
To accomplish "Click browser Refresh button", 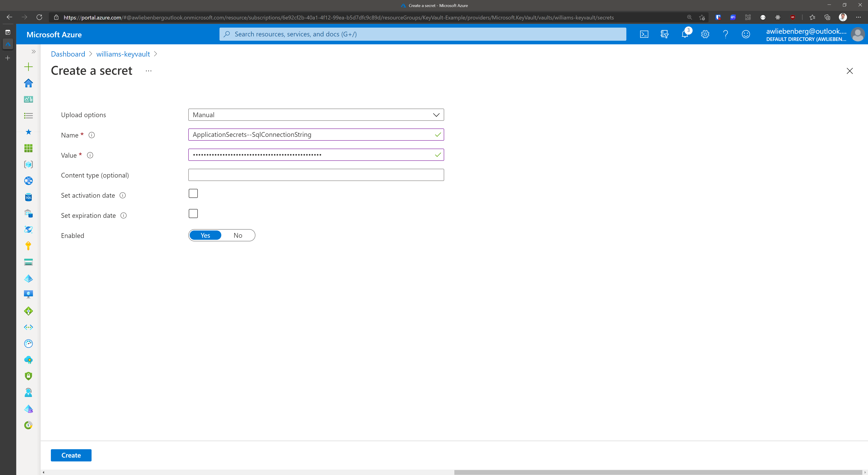I will coord(39,17).
